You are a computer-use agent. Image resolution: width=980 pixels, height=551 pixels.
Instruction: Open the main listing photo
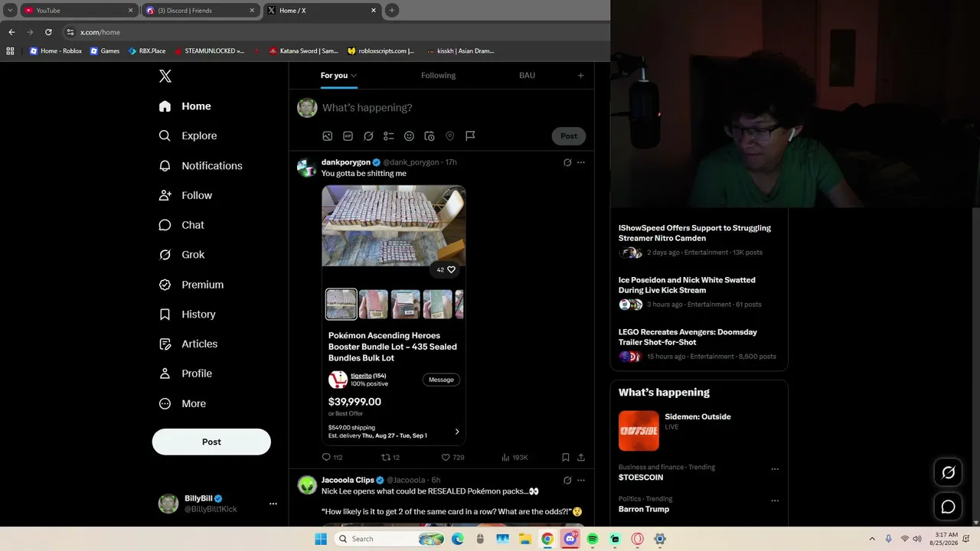[x=394, y=226]
